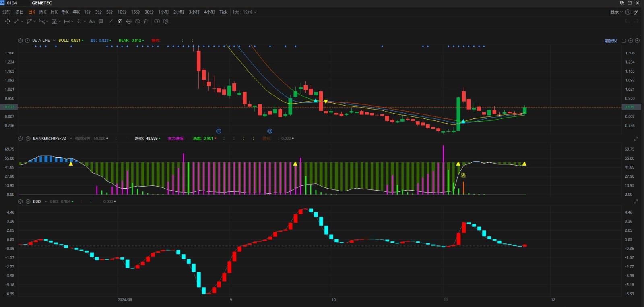Redo last drawing action
Image resolution: width=644 pixels, height=307 pixels.
pyautogui.click(x=636, y=21)
